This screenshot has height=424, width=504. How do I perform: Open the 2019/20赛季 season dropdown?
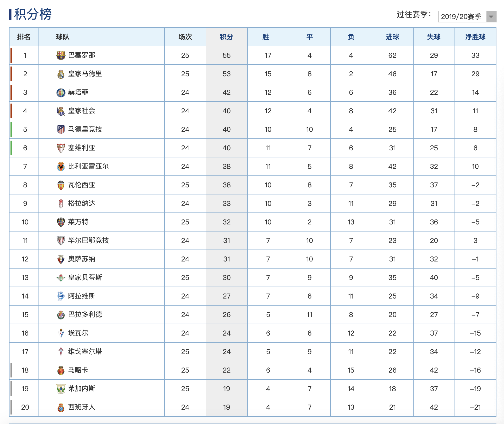point(462,17)
